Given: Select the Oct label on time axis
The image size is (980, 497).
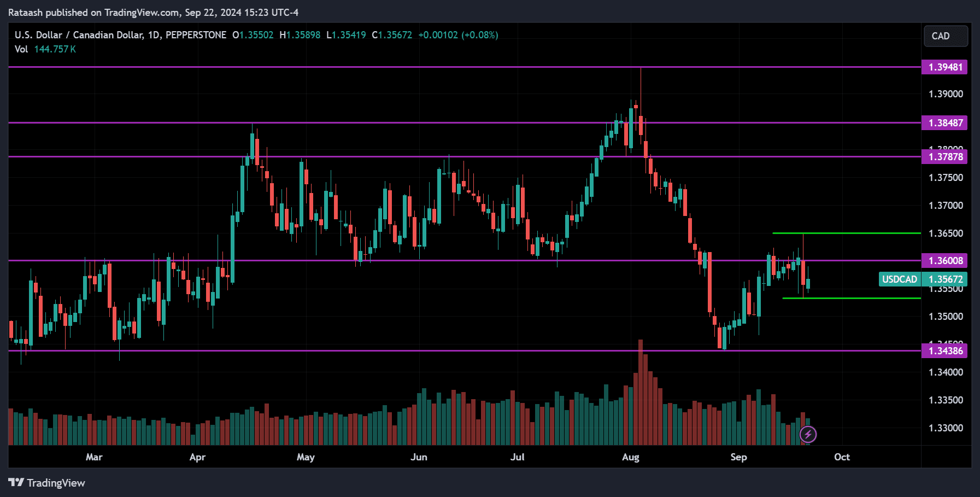Looking at the screenshot, I should pyautogui.click(x=842, y=457).
